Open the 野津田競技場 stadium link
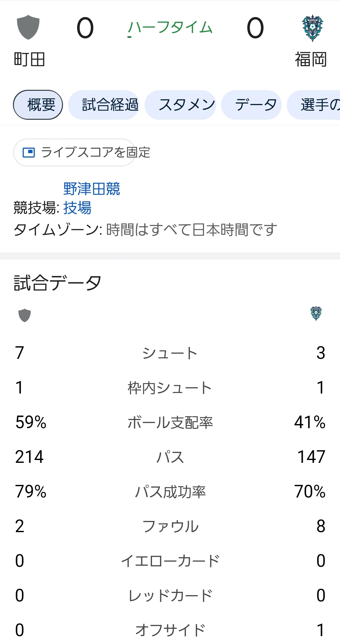The width and height of the screenshot is (340, 644). [x=91, y=189]
